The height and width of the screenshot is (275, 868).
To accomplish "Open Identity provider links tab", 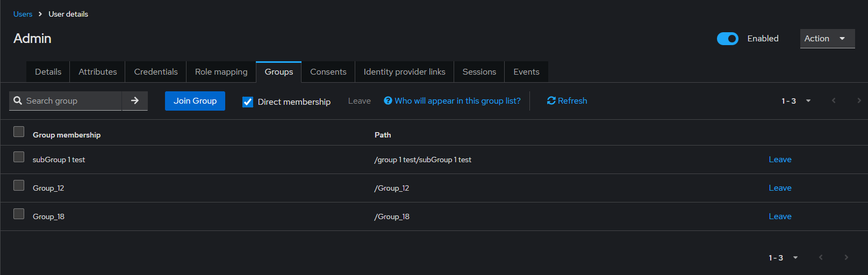I will pyautogui.click(x=405, y=72).
